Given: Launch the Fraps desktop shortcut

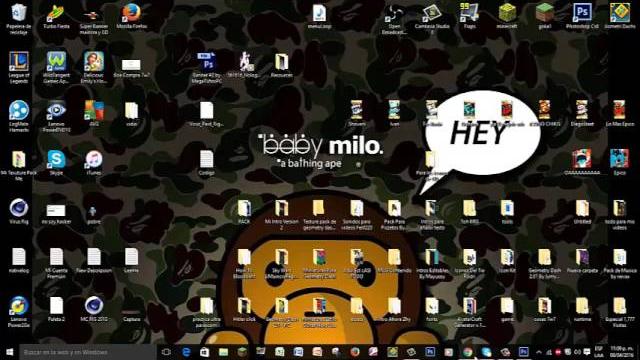Looking at the screenshot, I should (469, 16).
